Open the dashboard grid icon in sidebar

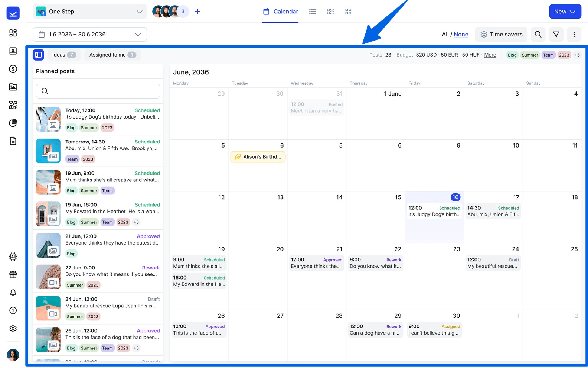[13, 33]
